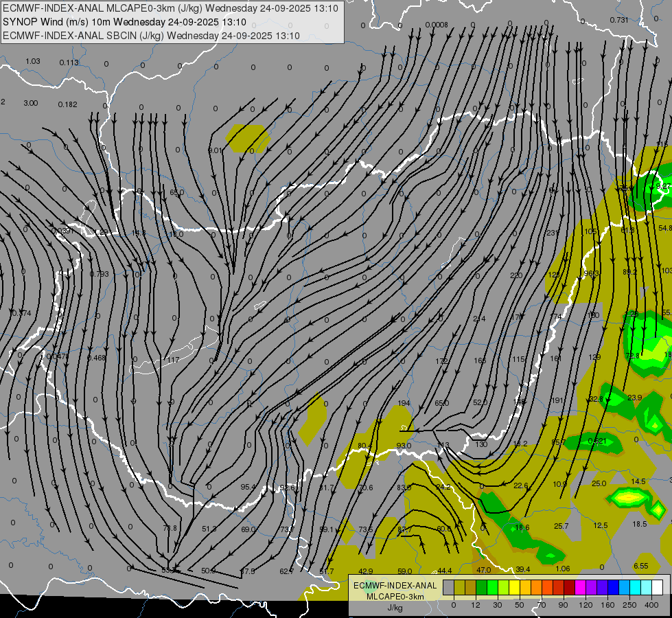Click the map value 220
This screenshot has height=618, width=672.
tap(516, 275)
